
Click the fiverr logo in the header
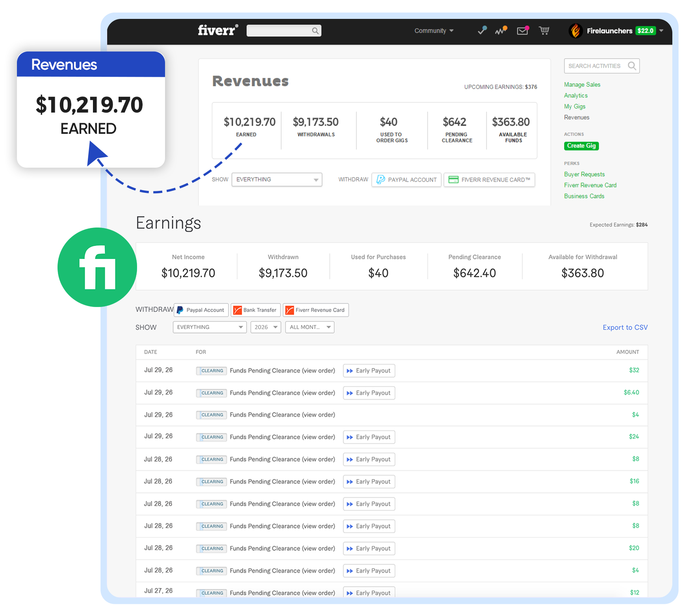click(218, 30)
